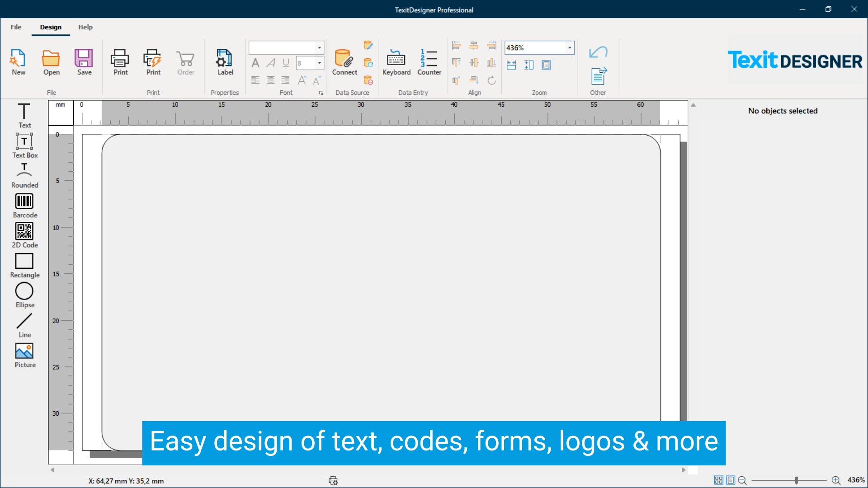Click the page view icon in status bar
The width and height of the screenshot is (868, 488).
pos(731,480)
